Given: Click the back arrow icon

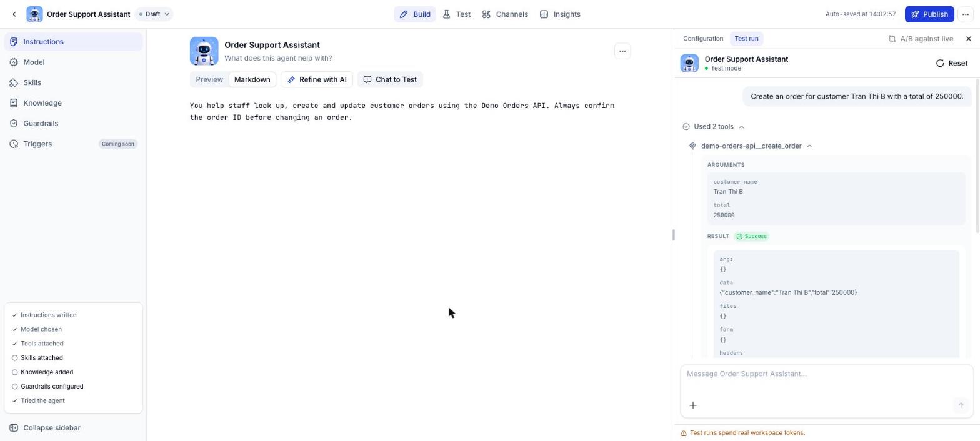Looking at the screenshot, I should (x=14, y=14).
